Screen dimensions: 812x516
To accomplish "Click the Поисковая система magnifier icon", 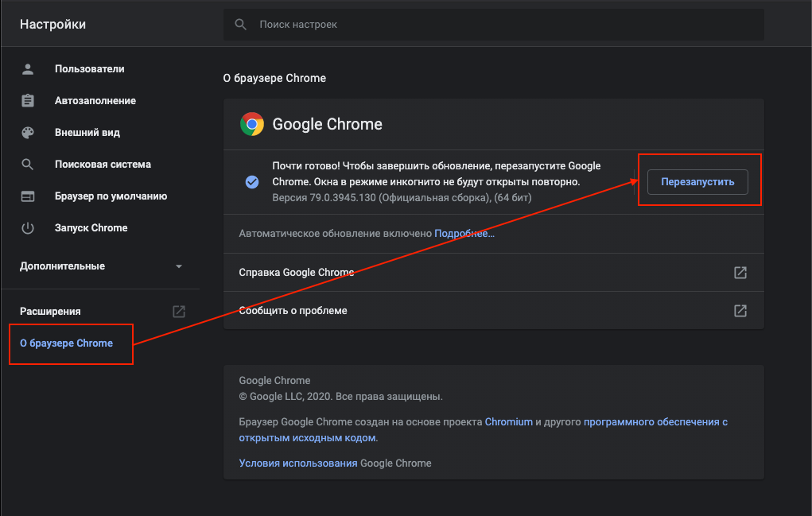I will [28, 165].
